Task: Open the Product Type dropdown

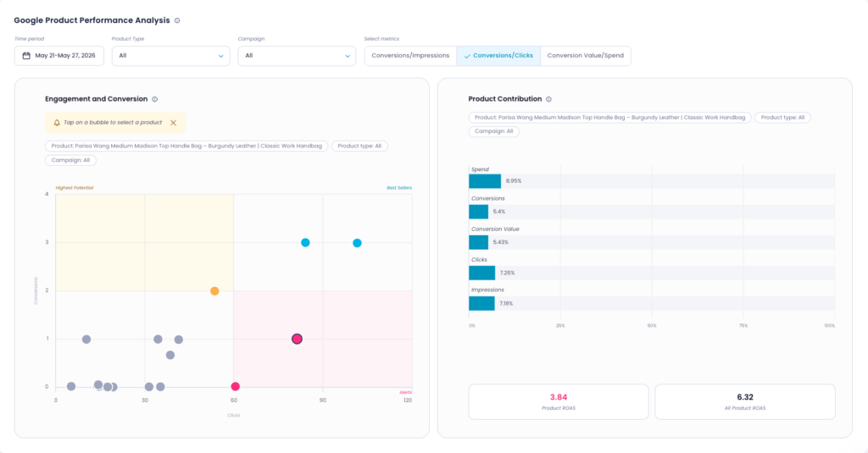Action: [171, 56]
